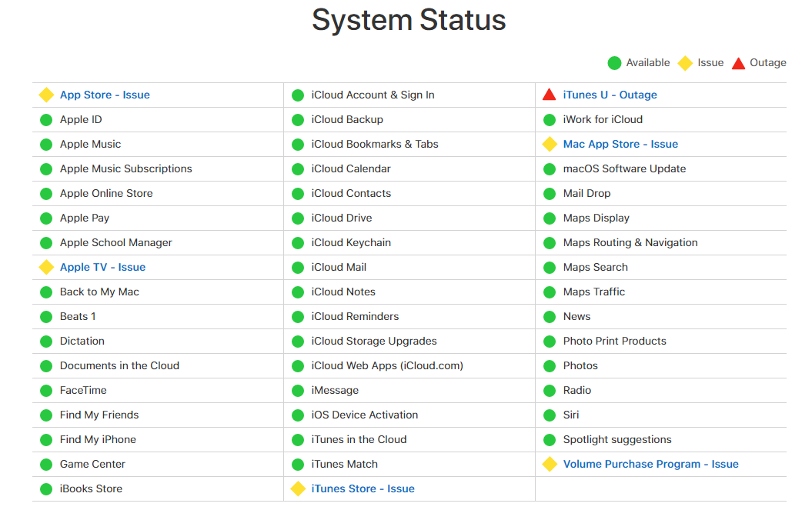812x510 pixels.
Task: Click the Photo Print Products row text
Action: [615, 341]
